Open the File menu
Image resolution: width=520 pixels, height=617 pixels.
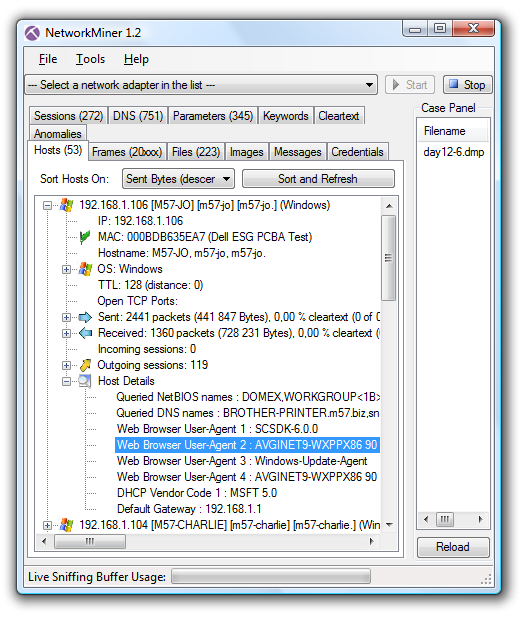point(48,59)
